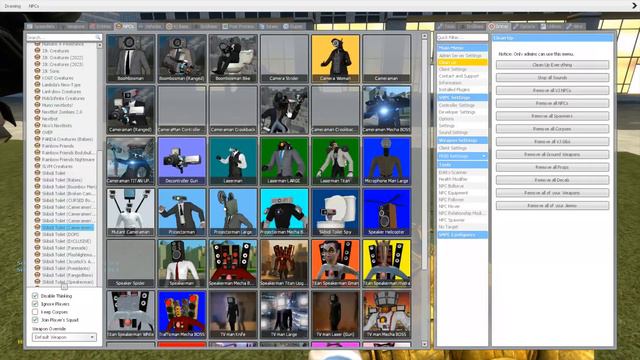The width and height of the screenshot is (640, 360).
Task: Expand the HUD Settings category
Action: point(462,156)
